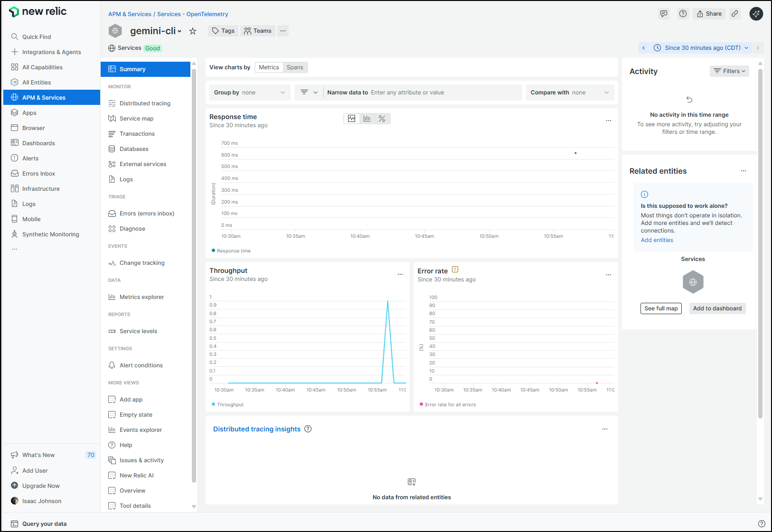
Task: Switch charts view to Metrics
Action: pyautogui.click(x=269, y=67)
